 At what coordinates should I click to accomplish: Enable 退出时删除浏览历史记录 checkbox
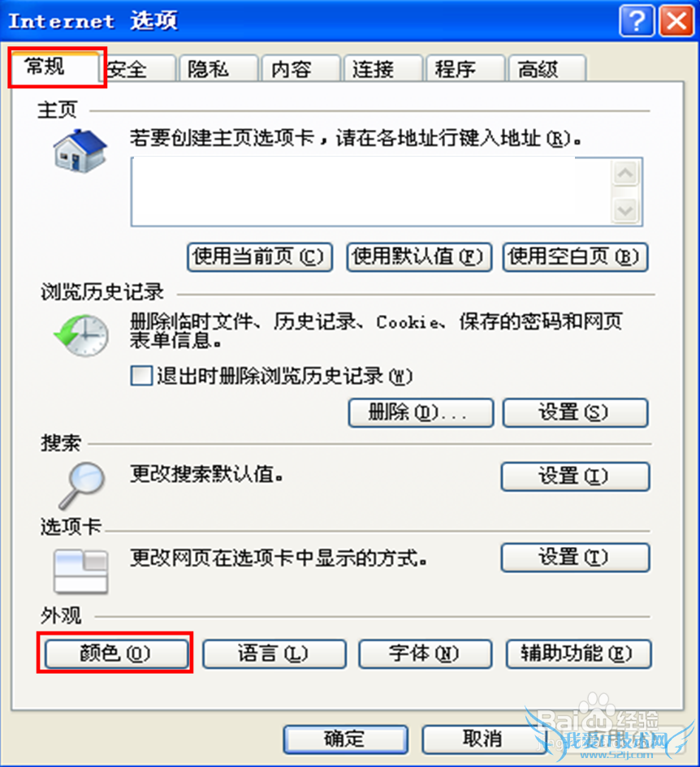point(141,376)
